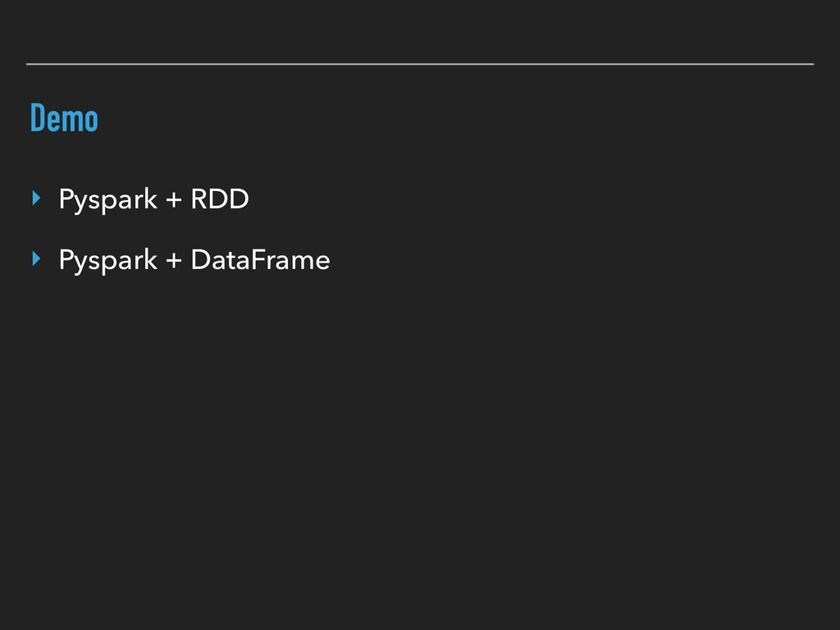Viewport: 840px width, 630px height.
Task: Click the first bullet triangle before Pyspark + RDD
Action: 35,198
